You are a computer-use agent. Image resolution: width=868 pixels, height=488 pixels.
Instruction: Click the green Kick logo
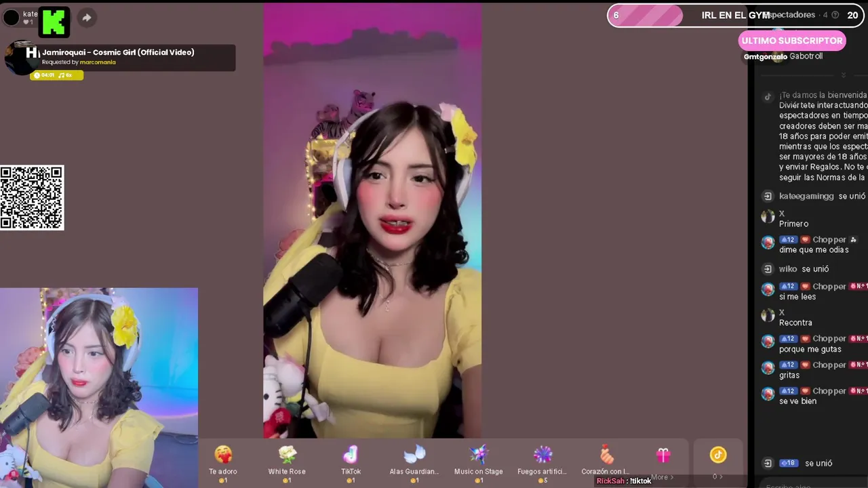[x=54, y=22]
